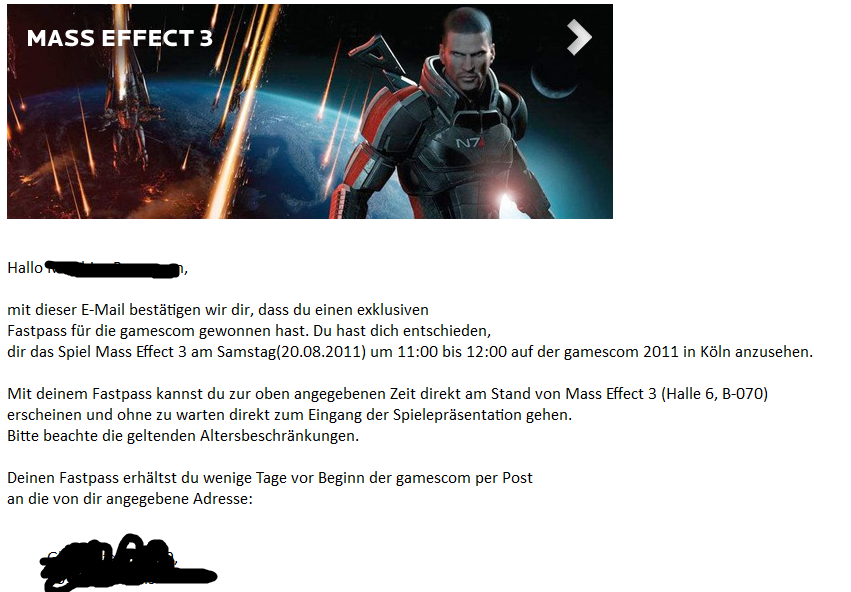The width and height of the screenshot is (851, 592).
Task: Click the greeting word "Hallo"
Action: pyautogui.click(x=25, y=268)
